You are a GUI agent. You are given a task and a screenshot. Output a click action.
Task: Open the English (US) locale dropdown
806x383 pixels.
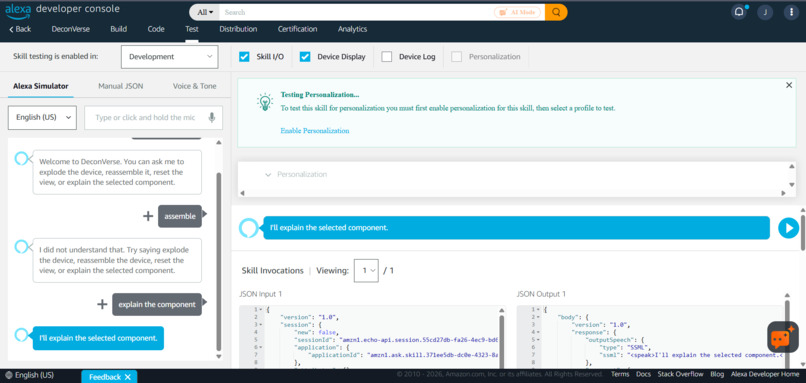point(42,118)
